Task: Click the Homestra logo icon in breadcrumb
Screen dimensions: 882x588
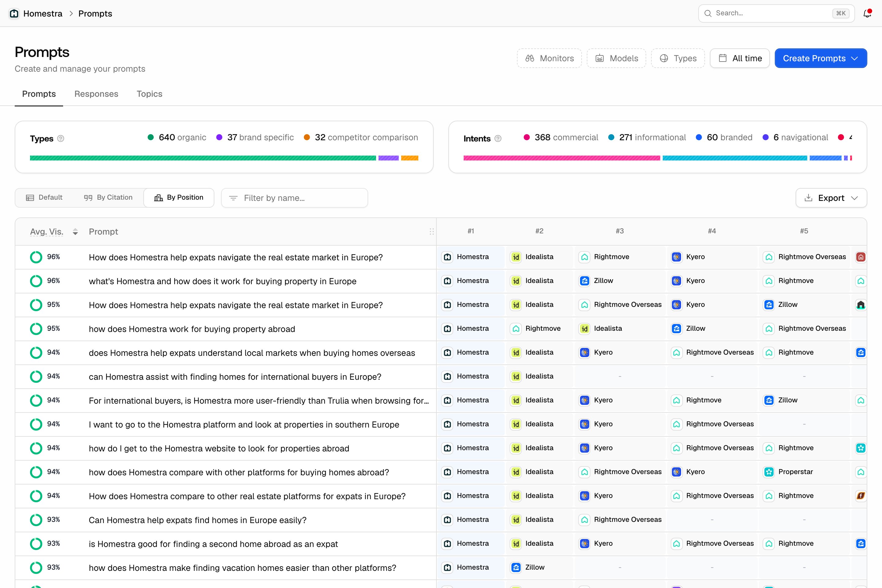Action: click(x=14, y=13)
